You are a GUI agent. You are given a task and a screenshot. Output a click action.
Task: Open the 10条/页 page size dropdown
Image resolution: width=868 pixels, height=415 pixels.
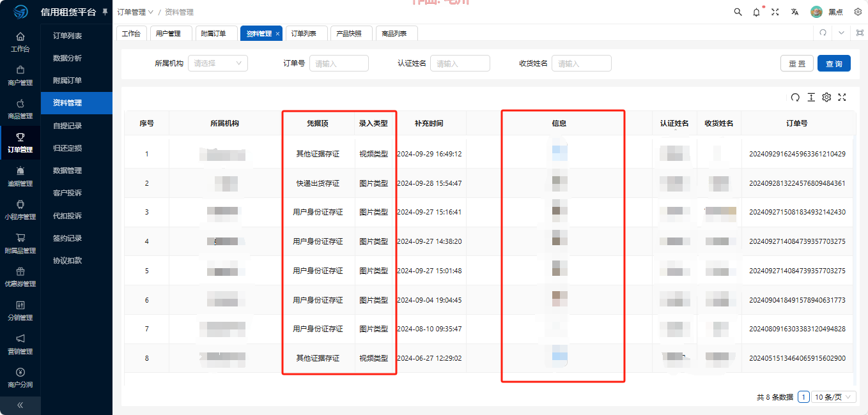(833, 397)
